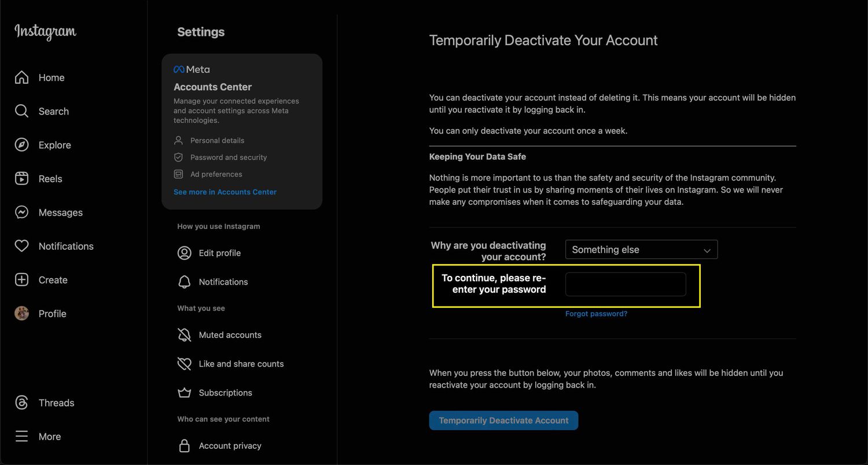Click 'Who can see your content' label

[x=223, y=419]
